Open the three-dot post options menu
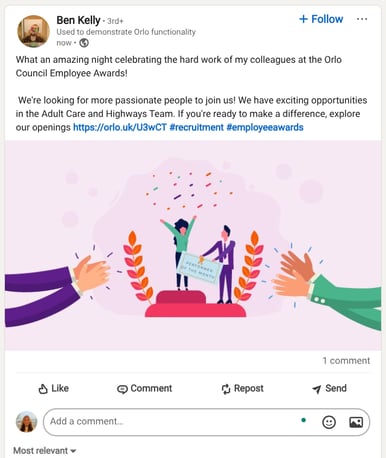The height and width of the screenshot is (458, 386). point(362,19)
